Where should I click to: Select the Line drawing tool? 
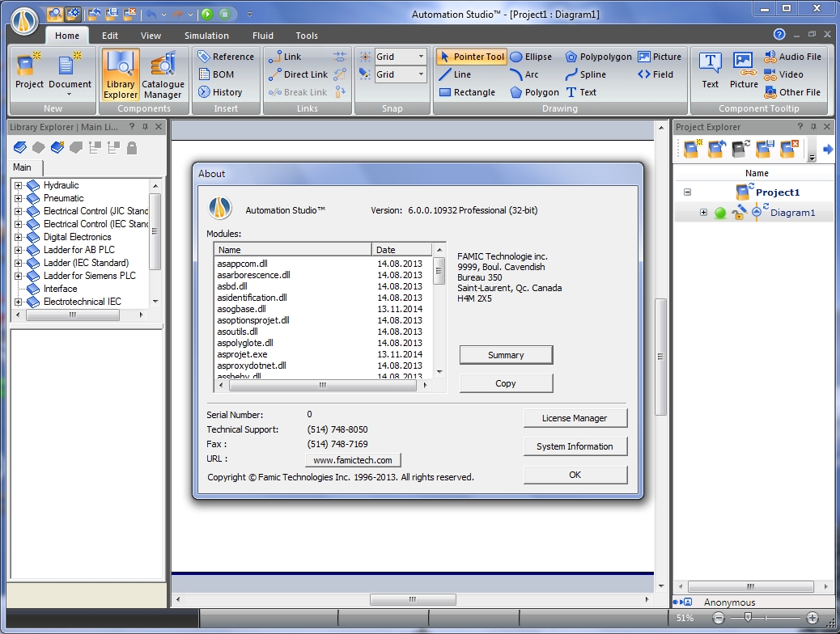pos(455,74)
